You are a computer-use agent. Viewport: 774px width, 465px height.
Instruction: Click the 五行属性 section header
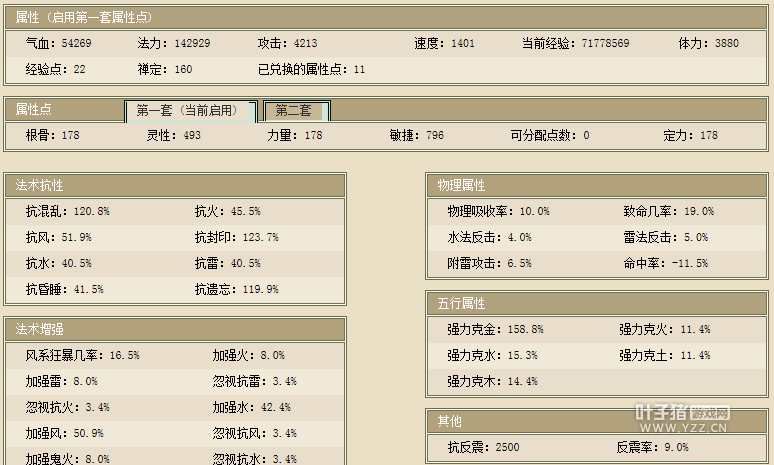click(x=596, y=303)
